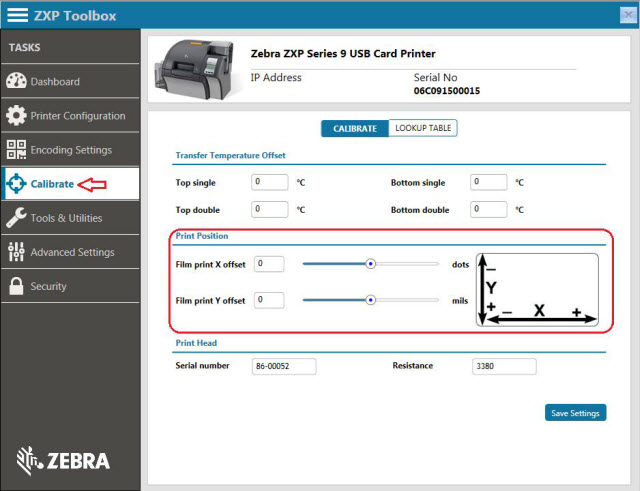
Task: Click the Calibrate crosshair icon
Action: click(16, 184)
